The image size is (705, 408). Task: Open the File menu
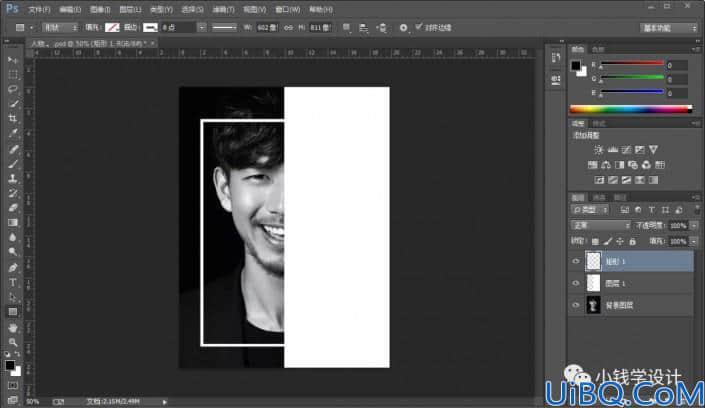[x=39, y=9]
